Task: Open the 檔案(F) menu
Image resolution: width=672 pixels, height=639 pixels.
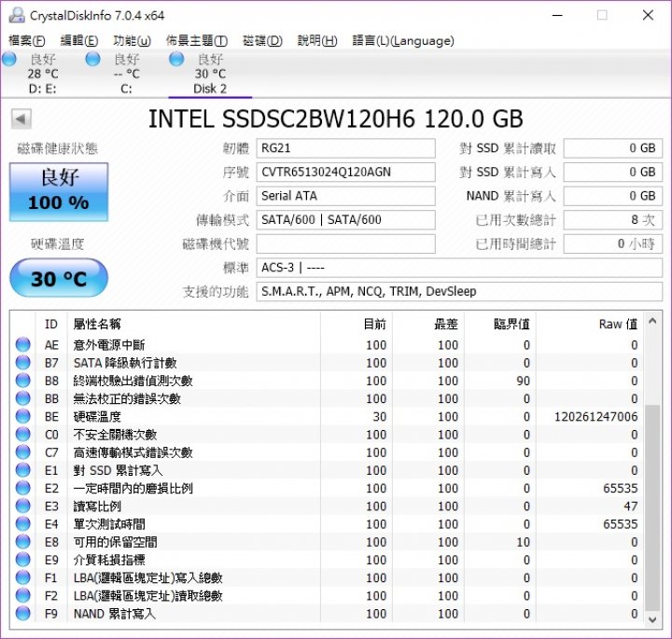Action: [x=26, y=41]
